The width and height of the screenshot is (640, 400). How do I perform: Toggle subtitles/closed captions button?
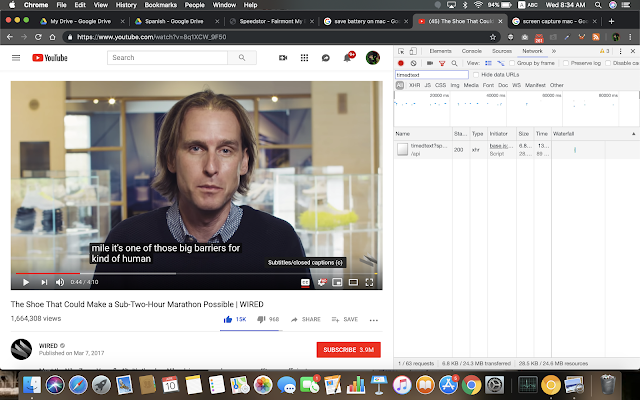[x=305, y=282]
